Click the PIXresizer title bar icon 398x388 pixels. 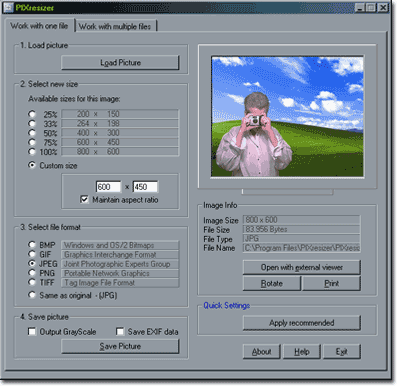8,7
